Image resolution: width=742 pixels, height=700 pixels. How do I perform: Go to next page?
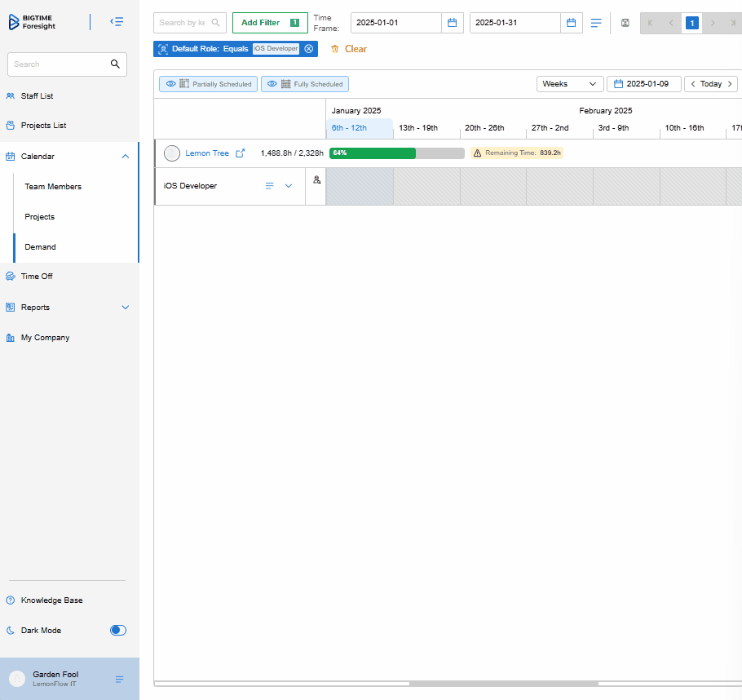(x=713, y=23)
